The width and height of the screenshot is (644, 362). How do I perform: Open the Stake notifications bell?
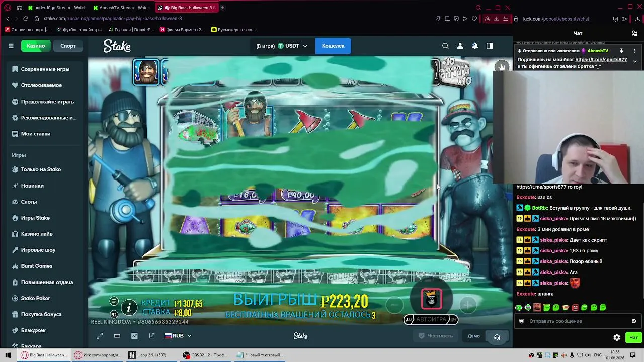pos(474,46)
